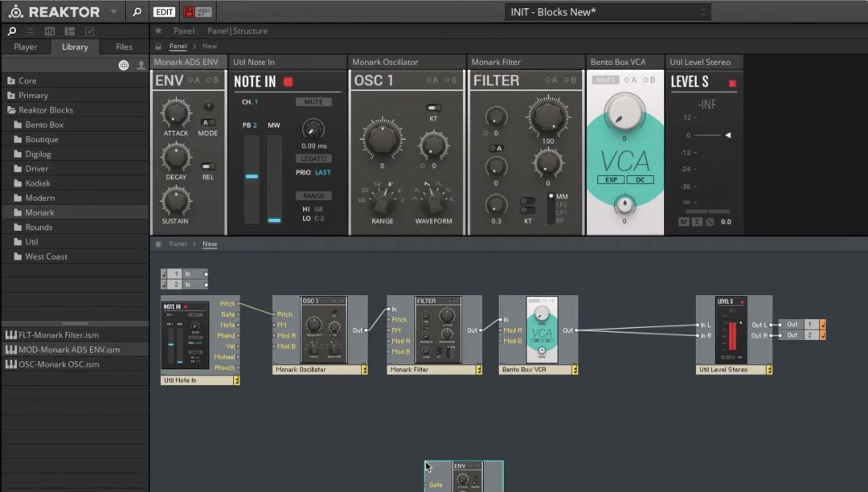Click the list view icon in the sidebar toolbar
The width and height of the screenshot is (868, 492).
[x=30, y=31]
